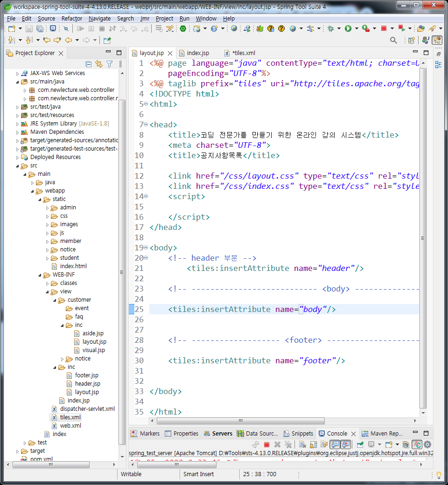Open the Debug button dropdown arrow
This screenshot has width=448, height=485.
(339, 29)
